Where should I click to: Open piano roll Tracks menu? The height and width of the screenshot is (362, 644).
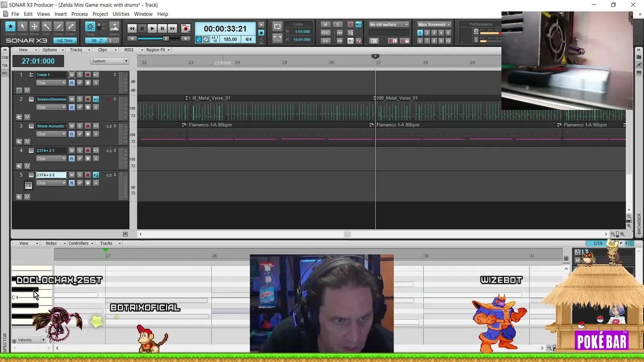click(109, 243)
